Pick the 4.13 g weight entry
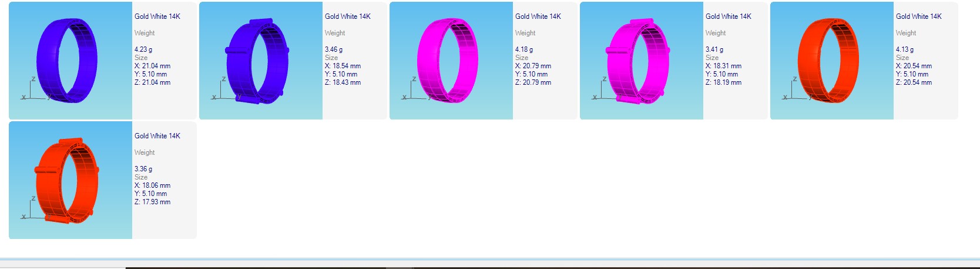The width and height of the screenshot is (980, 269). [905, 49]
